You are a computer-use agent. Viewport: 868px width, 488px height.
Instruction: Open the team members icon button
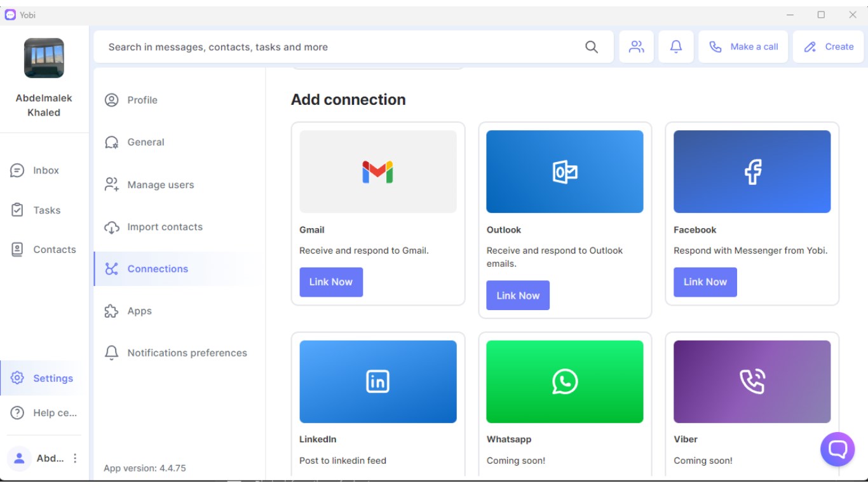coord(636,46)
